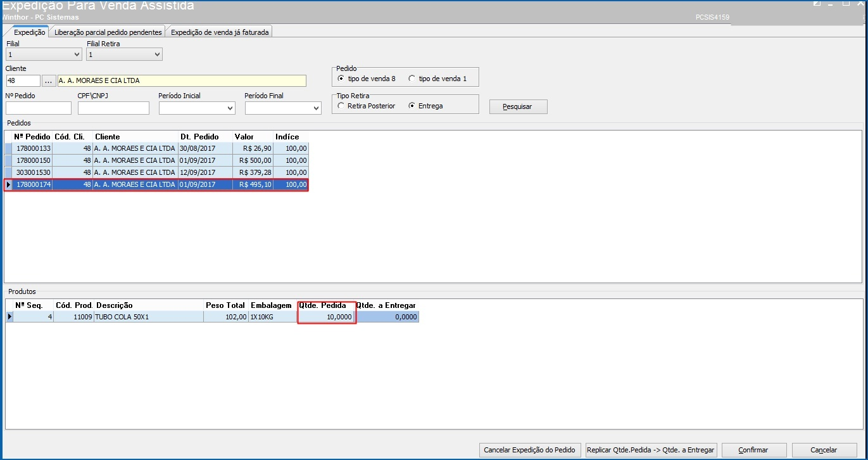Click the Cód. Prod. column header
Viewport: 868px width, 460px height.
73,305
